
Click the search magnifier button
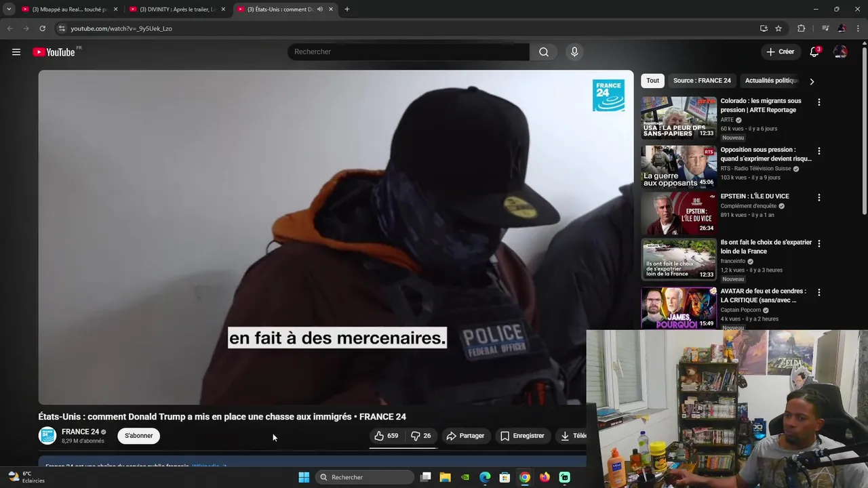(544, 52)
